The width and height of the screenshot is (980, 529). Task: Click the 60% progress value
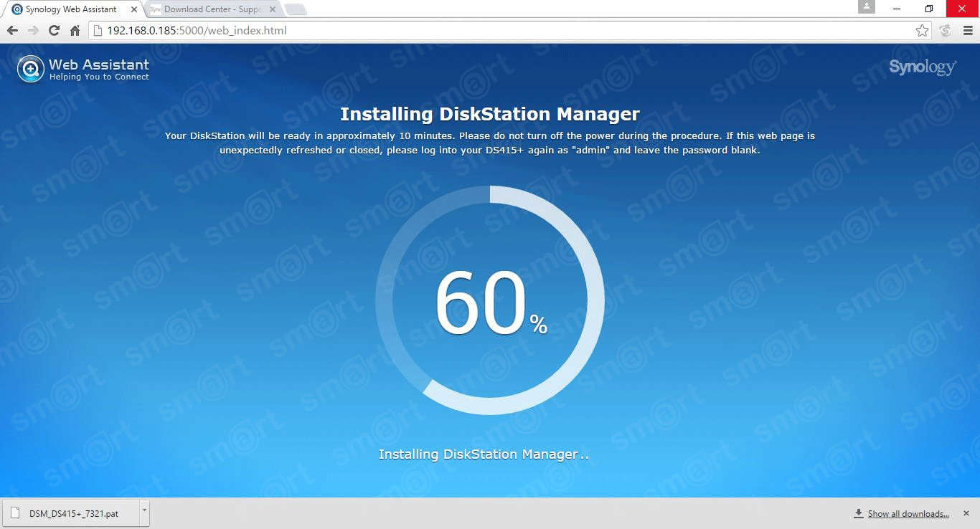(491, 304)
